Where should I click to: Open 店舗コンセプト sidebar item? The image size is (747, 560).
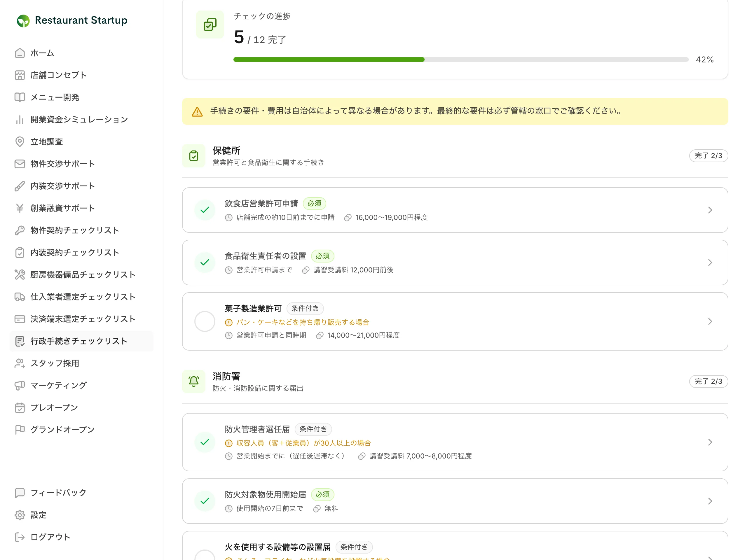[x=82, y=75]
